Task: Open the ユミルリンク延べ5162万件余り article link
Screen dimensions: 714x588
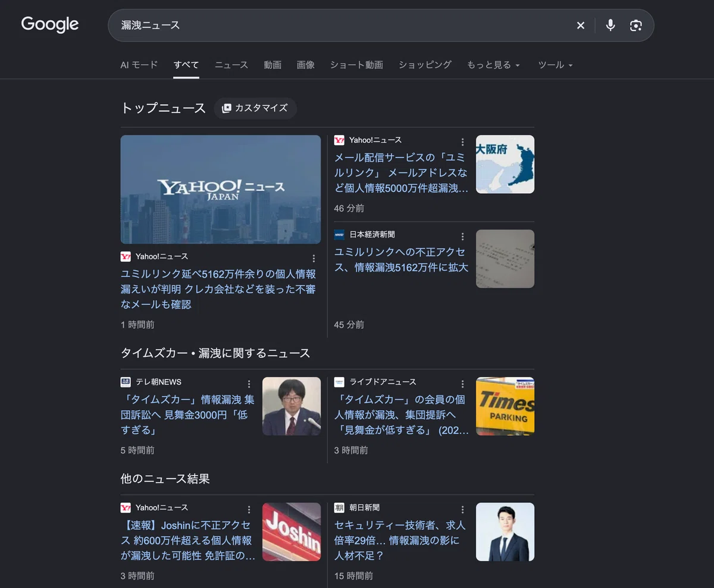Action: (218, 289)
